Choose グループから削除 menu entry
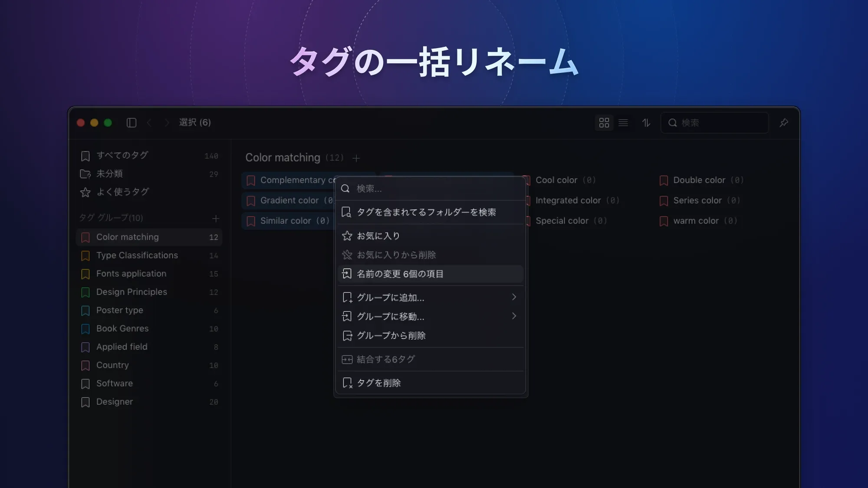The width and height of the screenshot is (868, 488). 431,336
